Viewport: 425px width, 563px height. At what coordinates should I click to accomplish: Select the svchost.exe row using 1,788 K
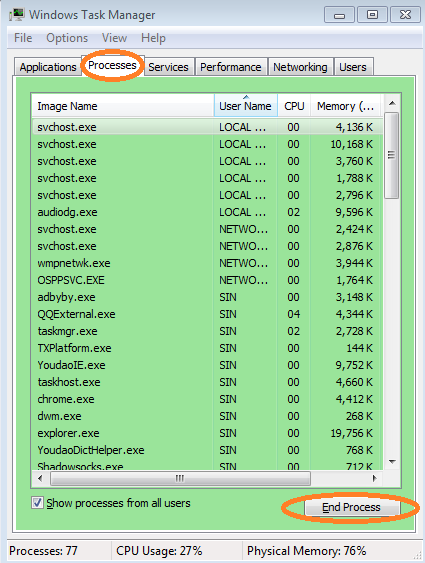point(207,178)
